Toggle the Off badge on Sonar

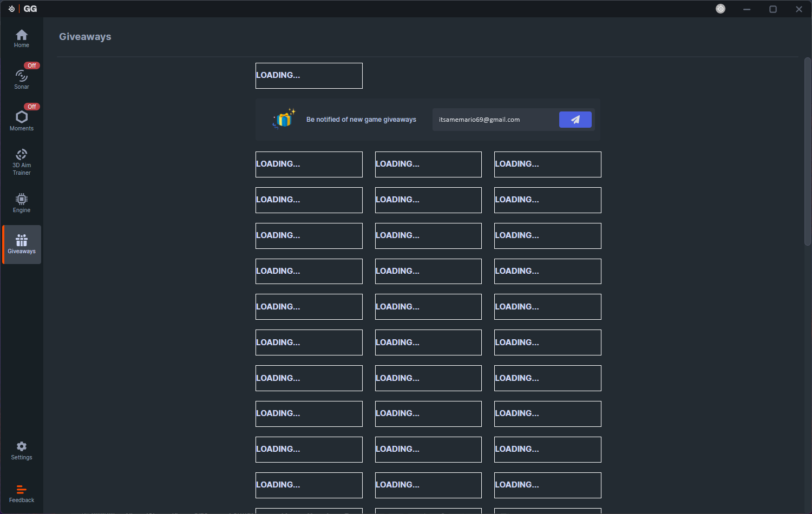[x=32, y=65]
